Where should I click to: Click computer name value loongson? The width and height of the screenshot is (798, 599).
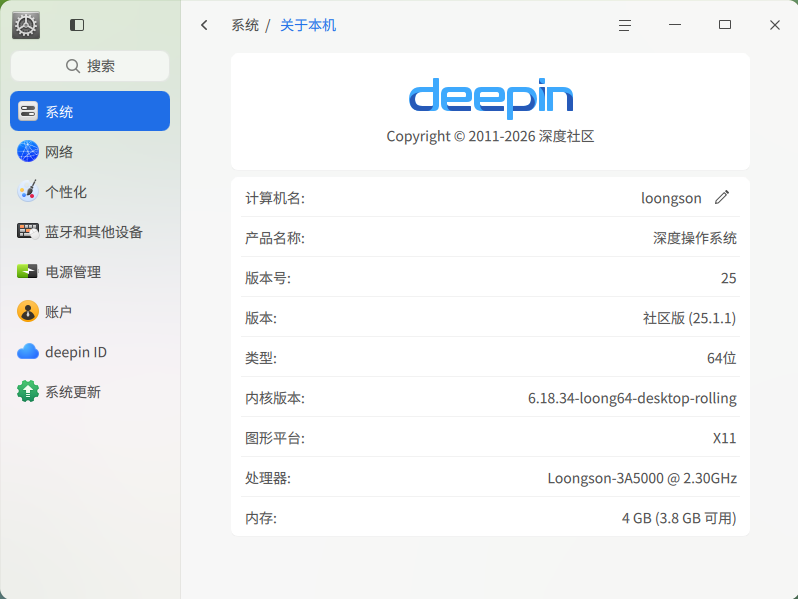click(x=671, y=198)
